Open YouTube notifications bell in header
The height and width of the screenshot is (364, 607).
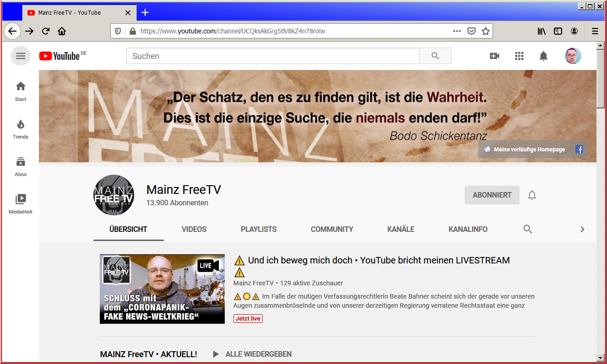coord(543,56)
